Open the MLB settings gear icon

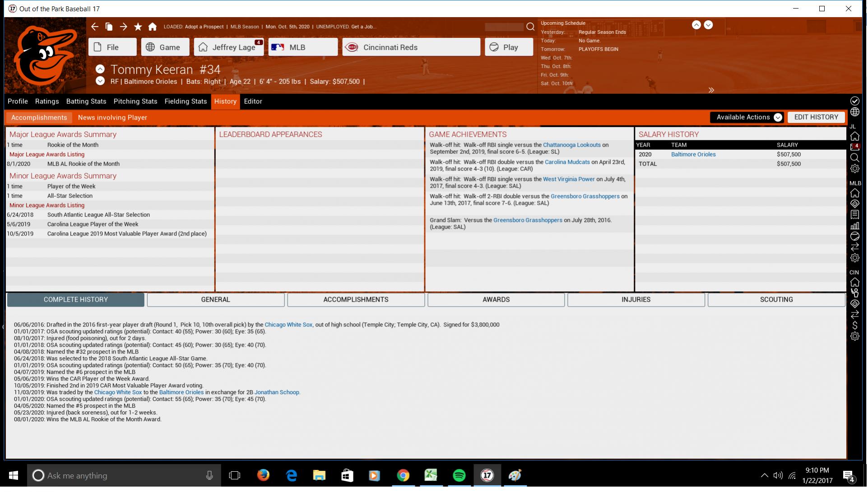pyautogui.click(x=854, y=258)
